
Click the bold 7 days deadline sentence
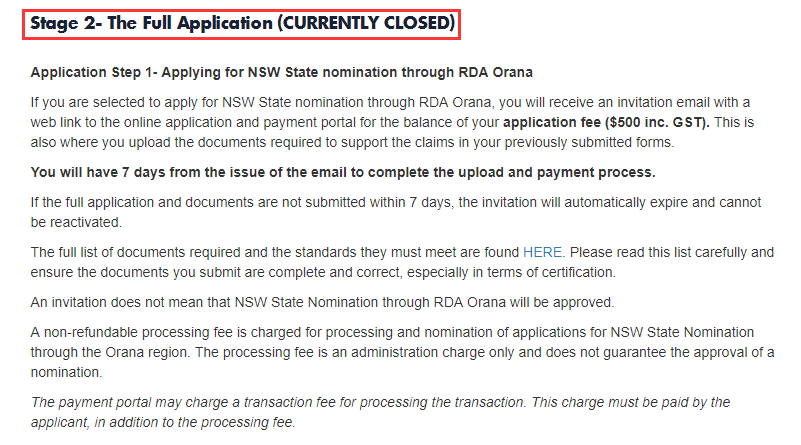click(x=343, y=172)
